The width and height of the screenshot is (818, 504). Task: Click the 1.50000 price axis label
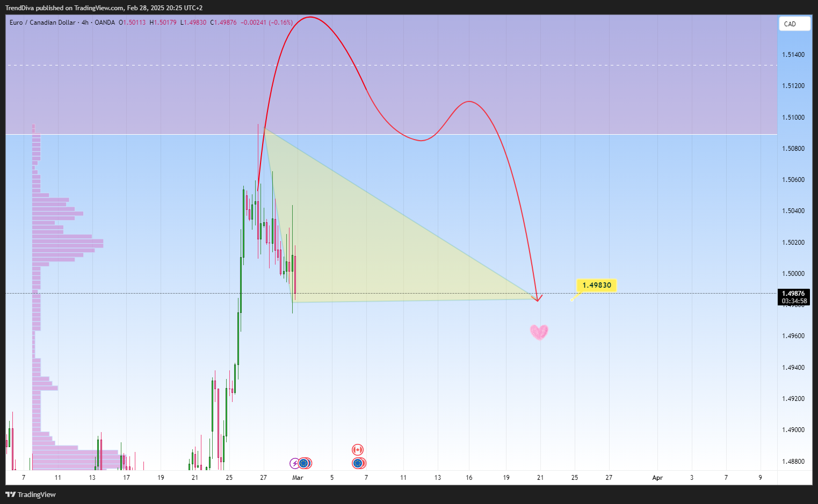pos(793,274)
